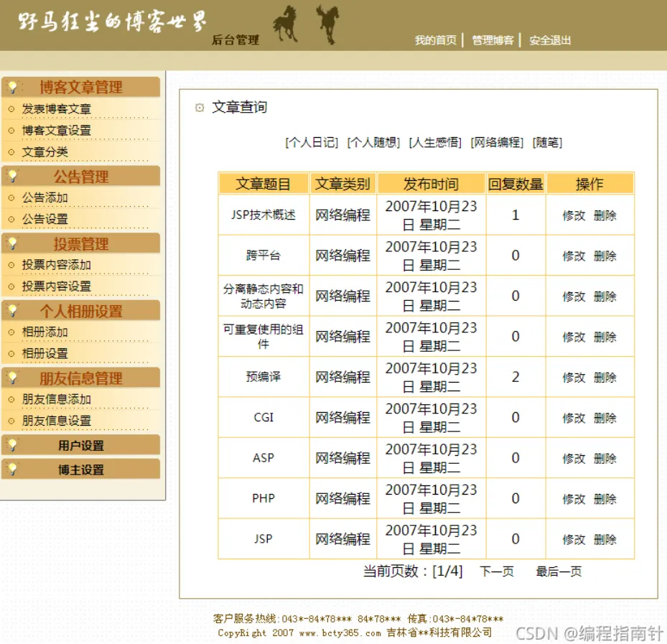Click the bullet icon beside 相册添加

tap(11, 332)
